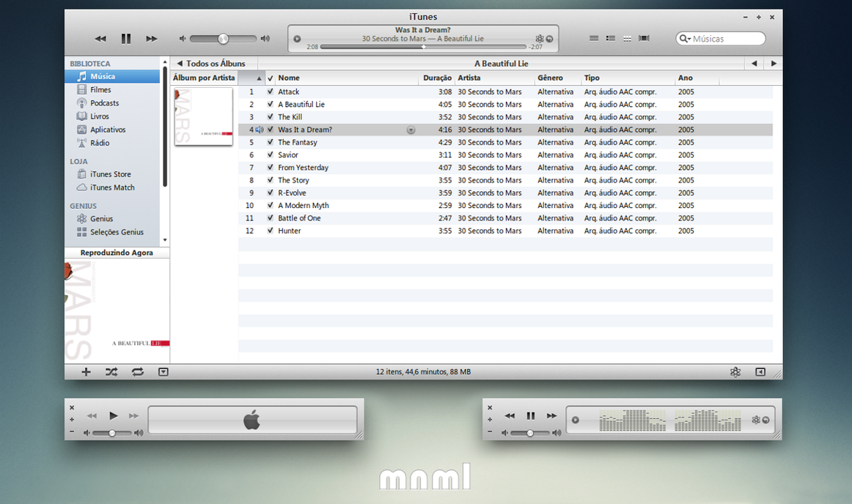Switch to List view
The image size is (852, 504).
594,38
